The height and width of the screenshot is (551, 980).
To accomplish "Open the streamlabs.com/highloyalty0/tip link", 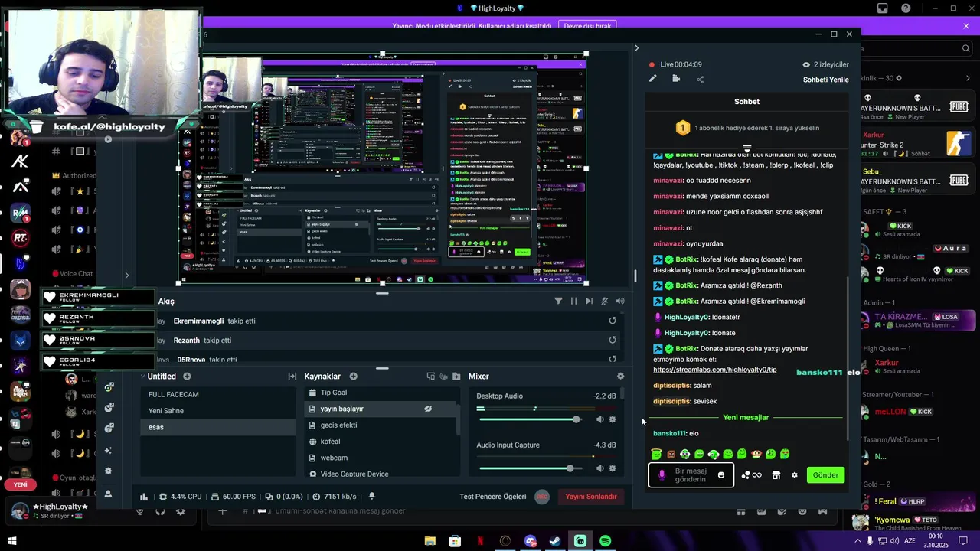I will pos(714,370).
